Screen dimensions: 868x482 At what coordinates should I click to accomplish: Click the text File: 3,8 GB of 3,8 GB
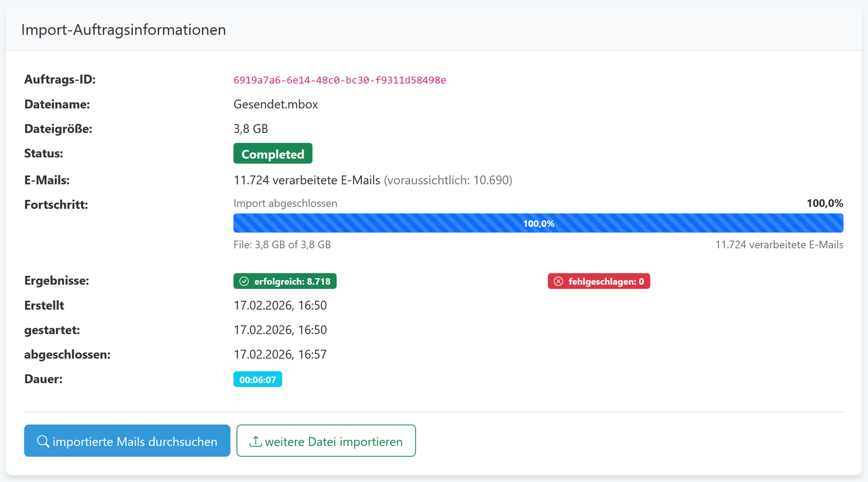(282, 245)
